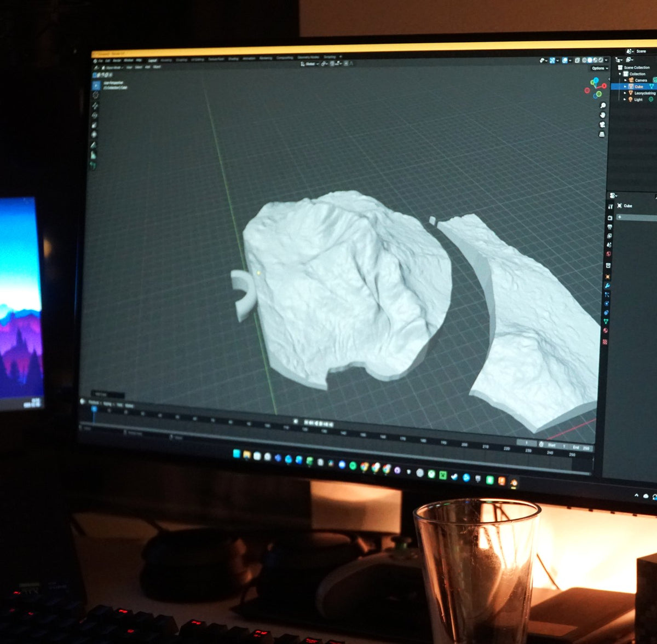This screenshot has width=657, height=644.
Task: Select the Transform tool in toolbar
Action: pyautogui.click(x=94, y=134)
